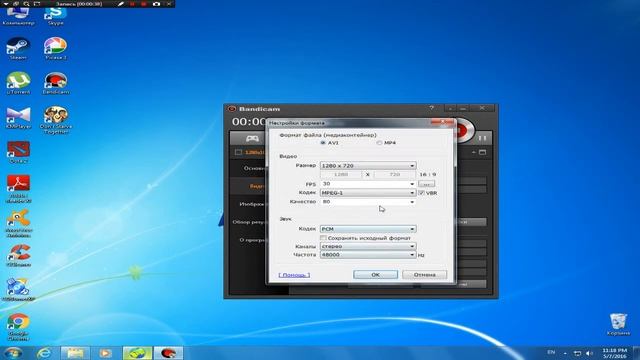Open the Bandicam desktop shortcut
The image size is (640, 360).
tap(56, 83)
